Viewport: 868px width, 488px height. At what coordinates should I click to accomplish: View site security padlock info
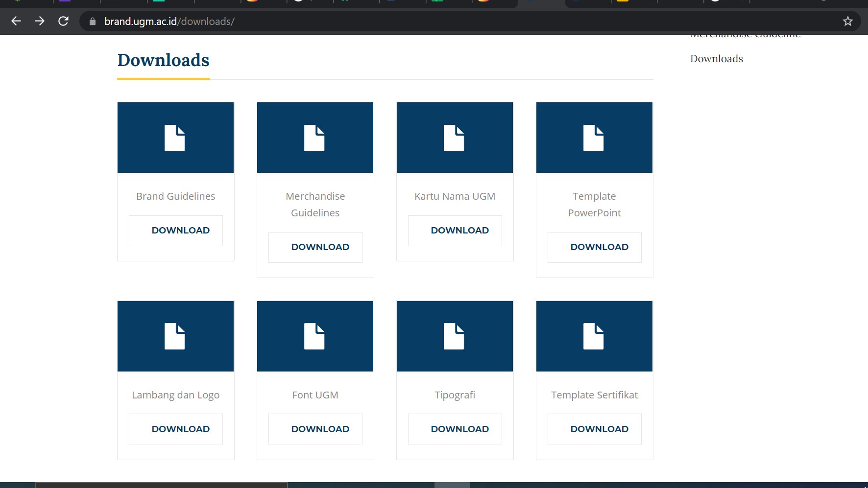click(x=93, y=22)
